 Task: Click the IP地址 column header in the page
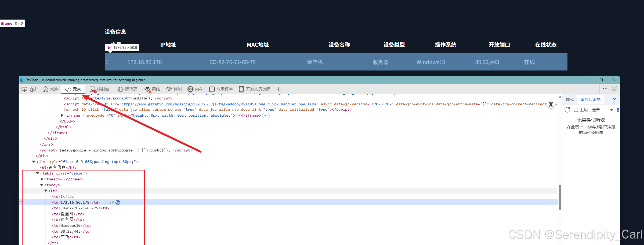pos(168,45)
